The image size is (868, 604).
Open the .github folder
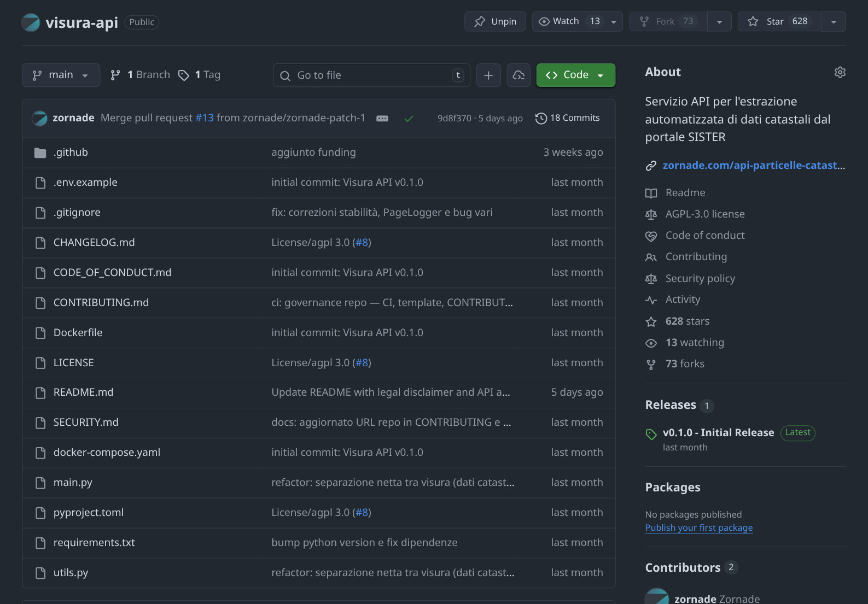point(71,153)
